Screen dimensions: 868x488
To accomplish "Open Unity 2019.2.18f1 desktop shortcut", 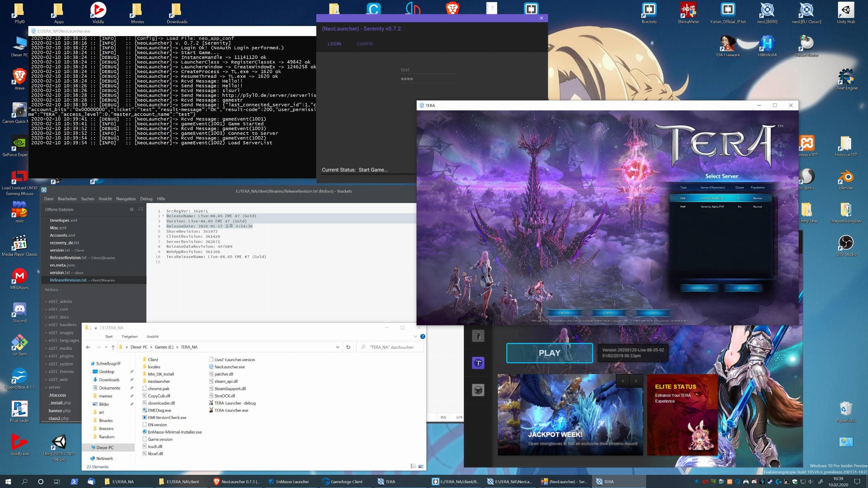I will 59,447.
